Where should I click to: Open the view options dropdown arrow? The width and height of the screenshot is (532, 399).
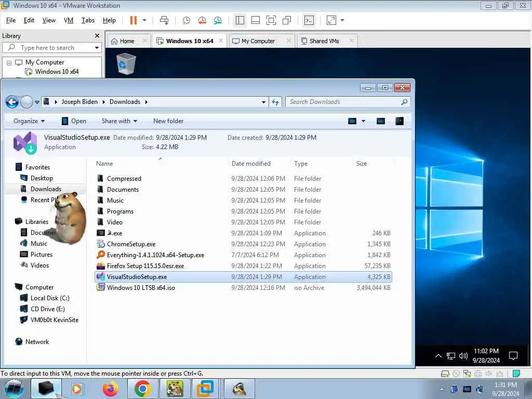point(363,121)
